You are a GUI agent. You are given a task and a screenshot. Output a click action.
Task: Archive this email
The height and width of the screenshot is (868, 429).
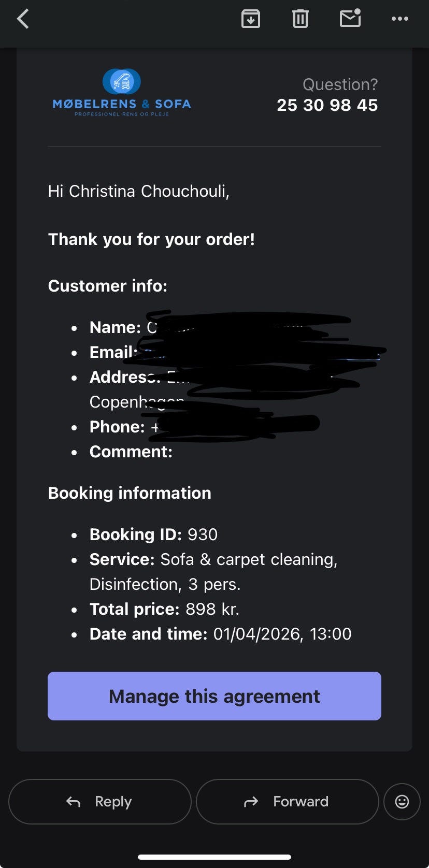point(251,19)
